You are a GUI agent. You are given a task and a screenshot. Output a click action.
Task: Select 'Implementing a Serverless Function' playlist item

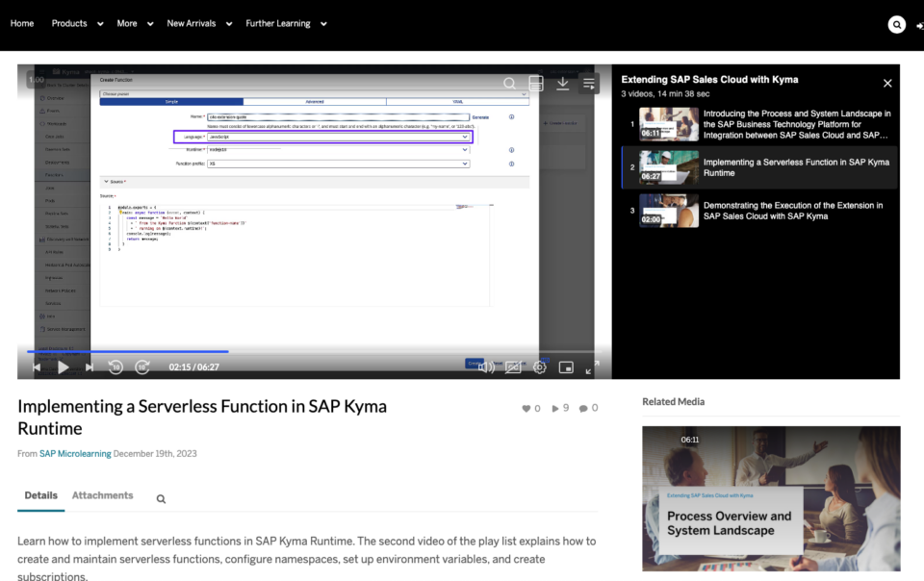(759, 167)
